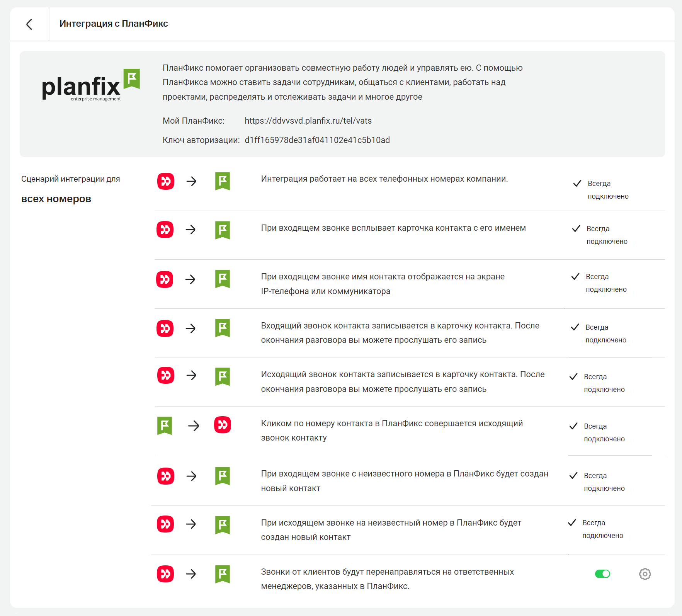Click the 'всех номеров' scenario heading
The width and height of the screenshot is (682, 616).
pos(56,199)
